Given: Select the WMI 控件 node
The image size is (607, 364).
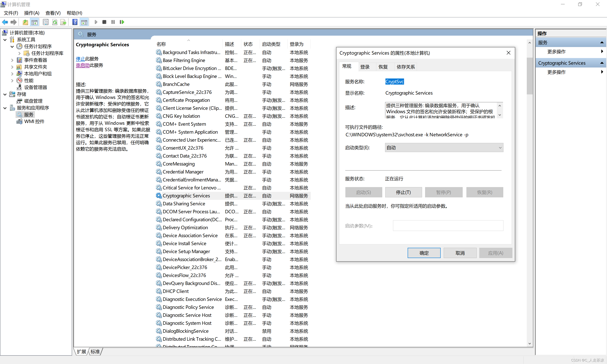Looking at the screenshot, I should (x=34, y=121).
